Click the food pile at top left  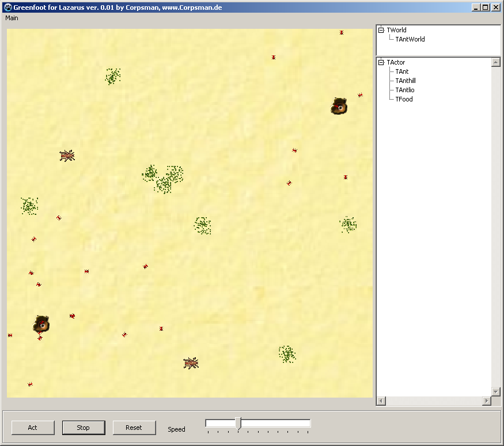coord(113,76)
